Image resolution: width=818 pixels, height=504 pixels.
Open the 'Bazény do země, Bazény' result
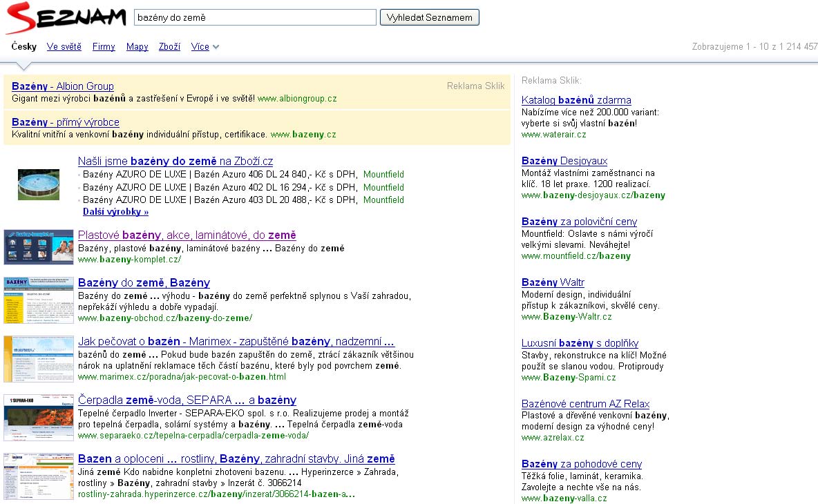point(144,282)
